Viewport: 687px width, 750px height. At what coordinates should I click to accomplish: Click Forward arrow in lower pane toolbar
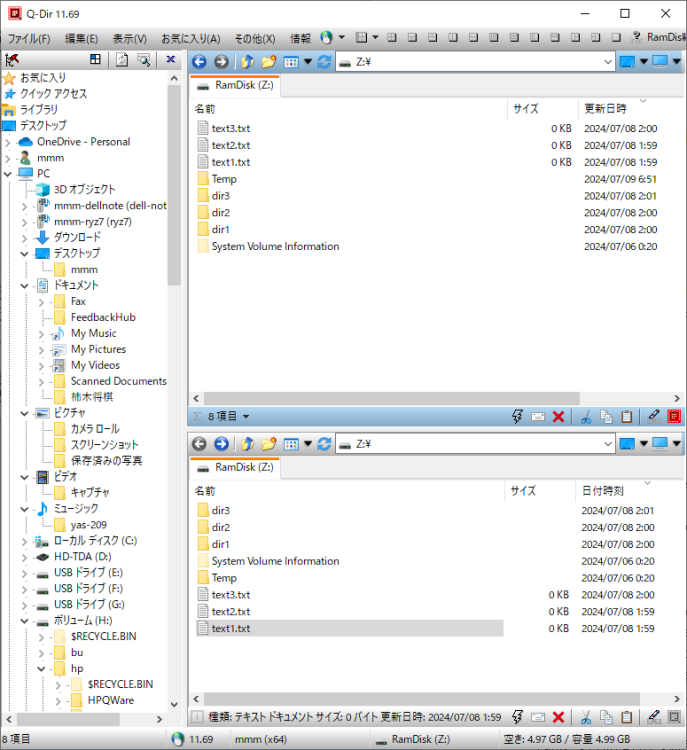pos(221,444)
